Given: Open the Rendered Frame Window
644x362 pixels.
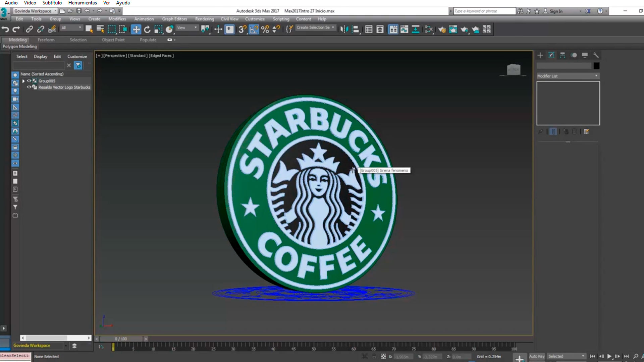Looking at the screenshot, I should (453, 29).
